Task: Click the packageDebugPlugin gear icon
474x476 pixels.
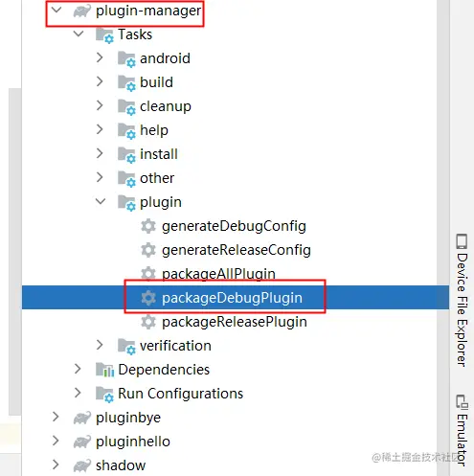Action: (148, 298)
